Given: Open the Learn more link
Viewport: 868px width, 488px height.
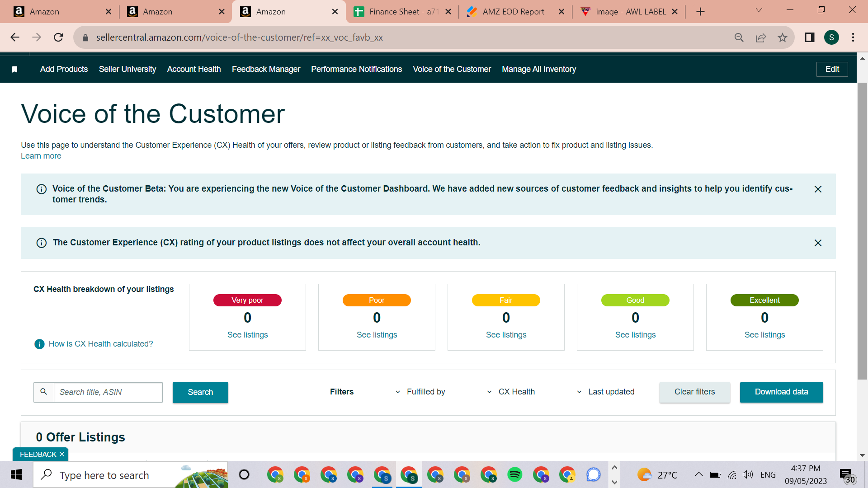Looking at the screenshot, I should pos(41,156).
